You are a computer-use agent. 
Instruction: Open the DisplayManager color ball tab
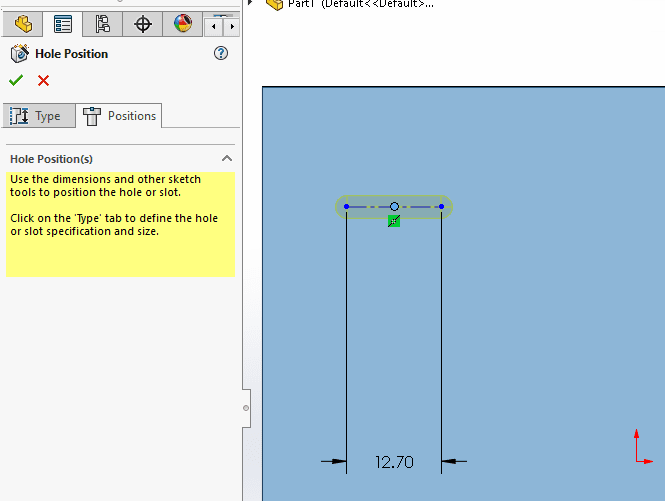pyautogui.click(x=183, y=24)
